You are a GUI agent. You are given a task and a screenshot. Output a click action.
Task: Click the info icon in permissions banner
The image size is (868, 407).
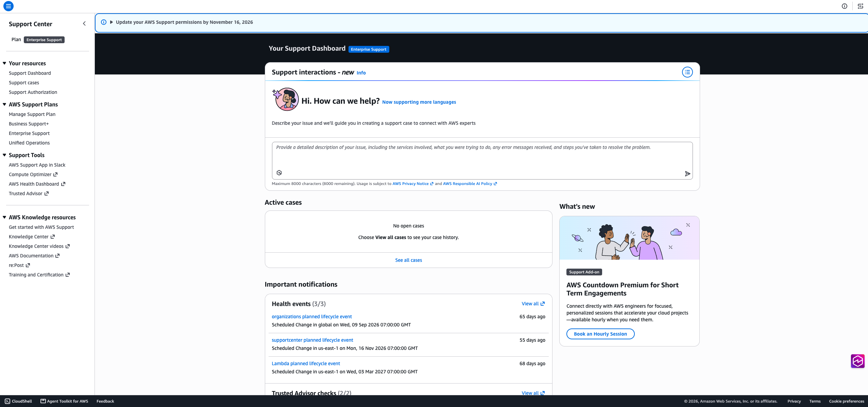tap(104, 22)
